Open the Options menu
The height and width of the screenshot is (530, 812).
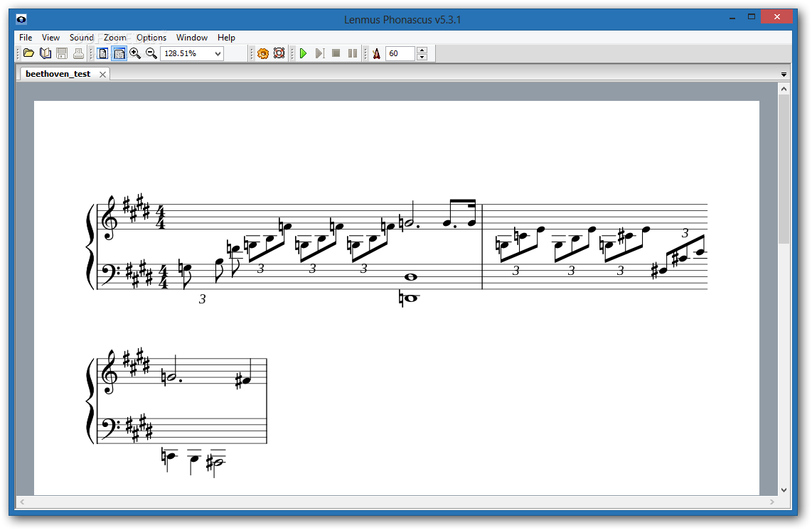(151, 37)
